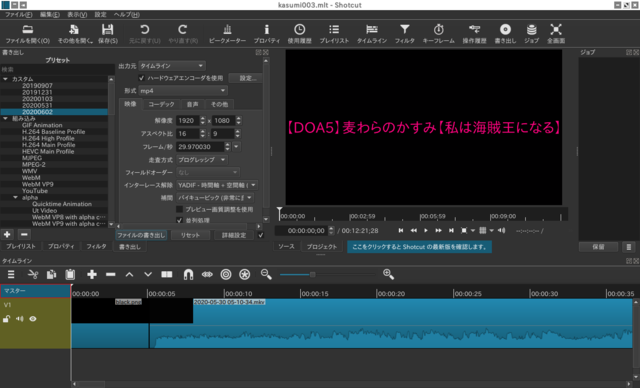The width and height of the screenshot is (640, 388).
Task: Copy clip in timeline toolbar
Action: 51,275
